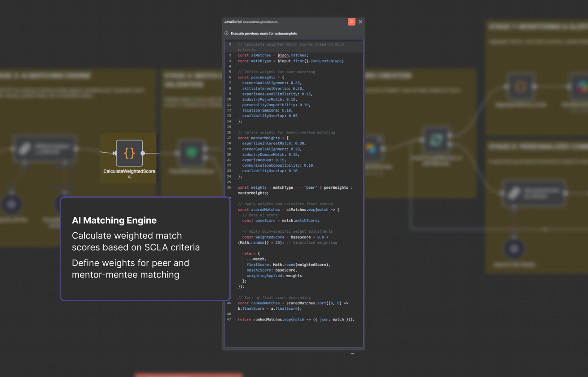Open the blurred green node after CalculateWeightedScores

tap(192, 152)
